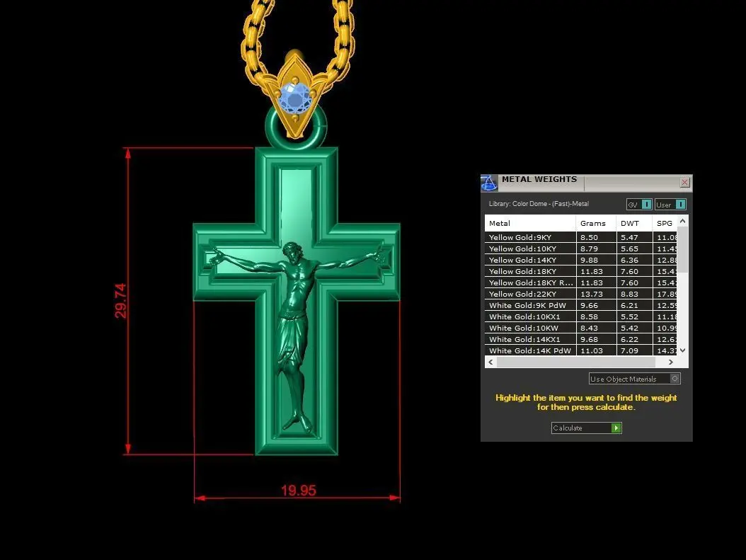The width and height of the screenshot is (746, 560).
Task: Click the scroll right arrow under table
Action: 671,362
